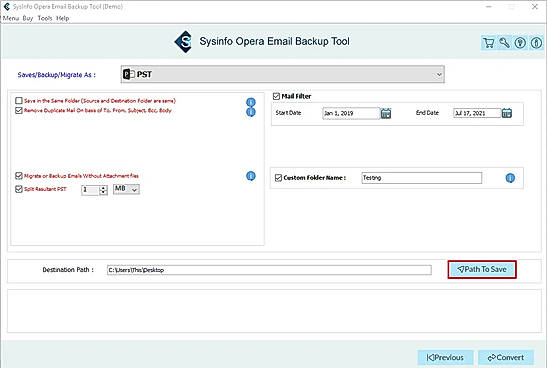Toggle Split Resultant PST checkbox
This screenshot has height=368, width=547.
19,189
